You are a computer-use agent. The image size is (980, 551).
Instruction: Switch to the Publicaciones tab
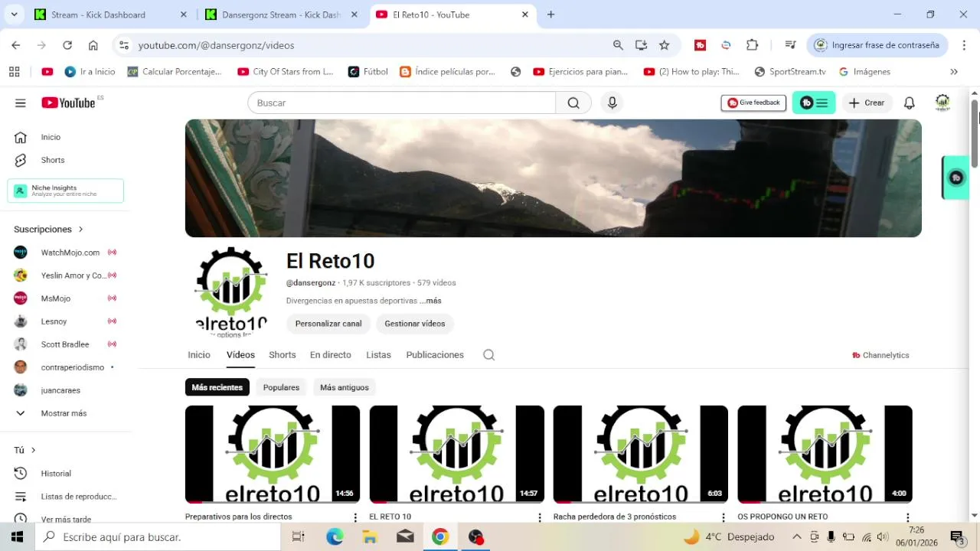coord(435,355)
